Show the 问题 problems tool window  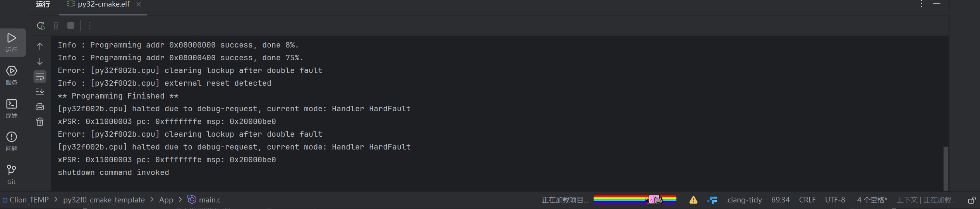[12, 141]
